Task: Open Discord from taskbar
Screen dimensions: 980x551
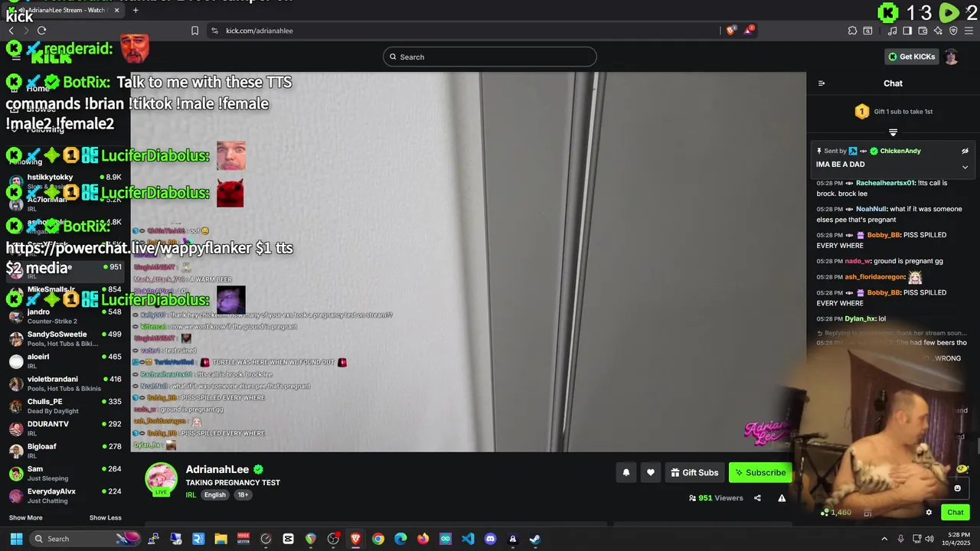Action: coord(491,539)
